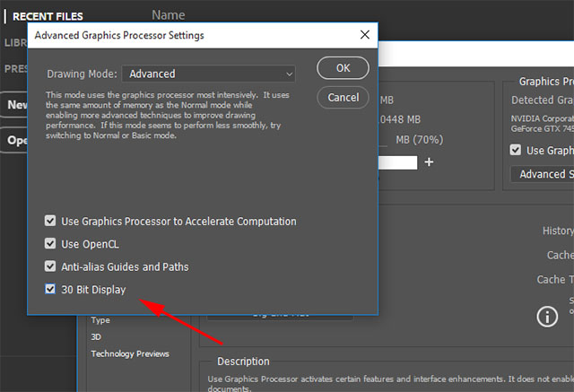The width and height of the screenshot is (574, 392).
Task: Click the chevron arrow of Drawing Mode
Action: 289,74
